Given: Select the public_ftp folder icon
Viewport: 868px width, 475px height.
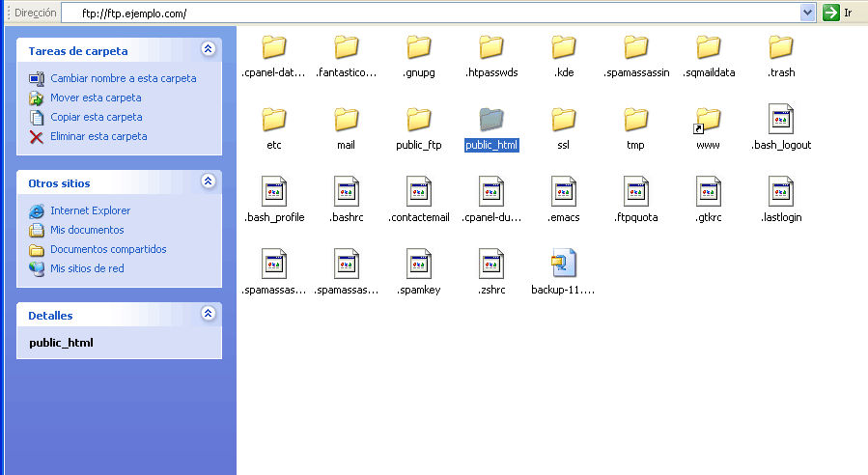Looking at the screenshot, I should point(419,120).
